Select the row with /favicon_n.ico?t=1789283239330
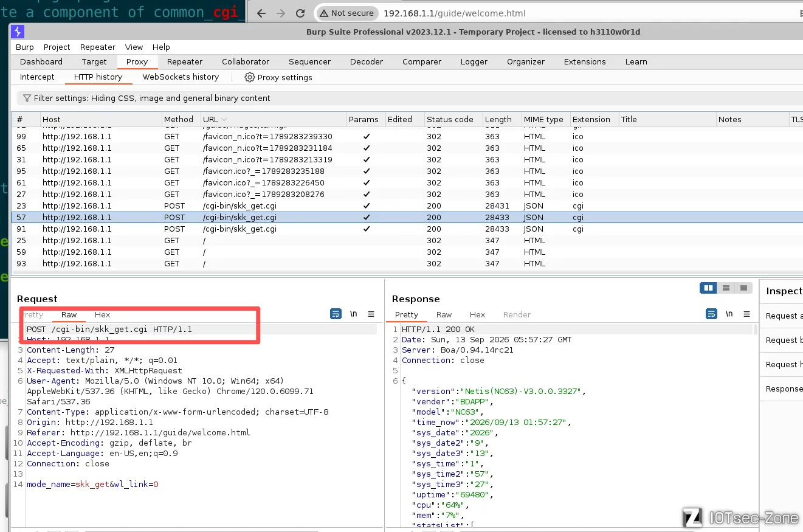 point(407,136)
